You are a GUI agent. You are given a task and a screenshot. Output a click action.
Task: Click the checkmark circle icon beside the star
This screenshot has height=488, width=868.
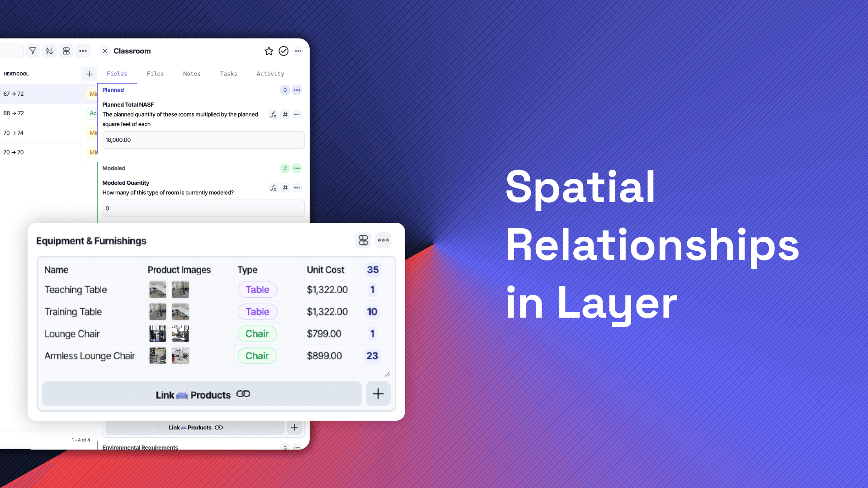[283, 51]
